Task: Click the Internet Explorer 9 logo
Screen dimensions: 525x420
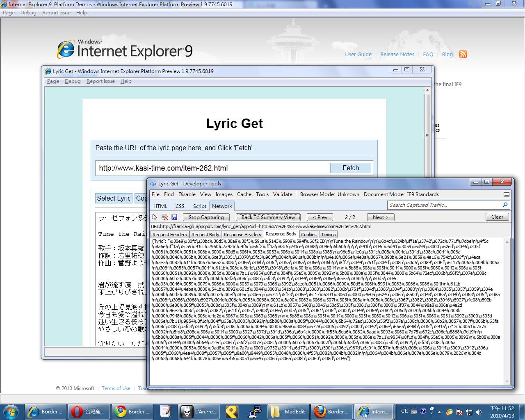Action: coord(125,50)
